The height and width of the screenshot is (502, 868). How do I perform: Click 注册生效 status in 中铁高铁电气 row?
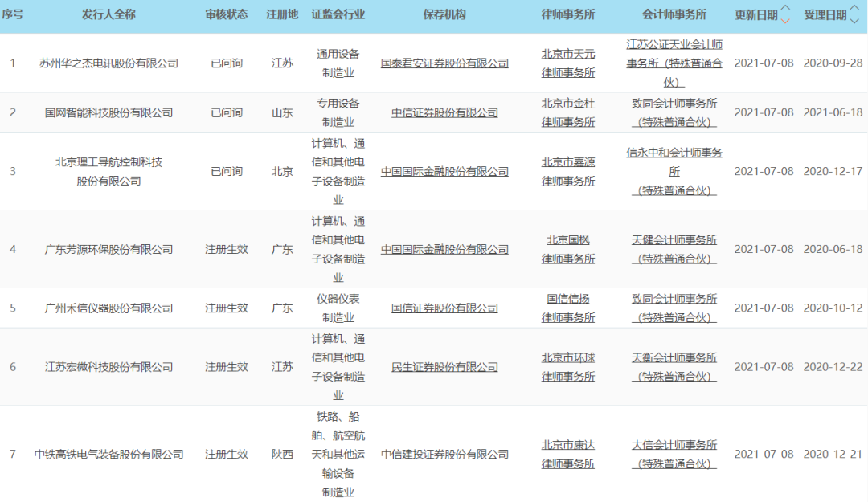coord(227,455)
